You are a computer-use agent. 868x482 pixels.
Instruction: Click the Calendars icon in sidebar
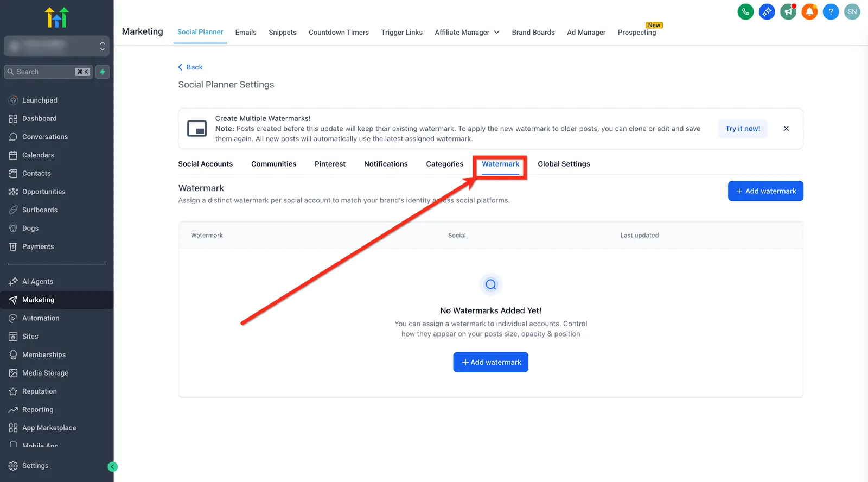[x=13, y=155]
